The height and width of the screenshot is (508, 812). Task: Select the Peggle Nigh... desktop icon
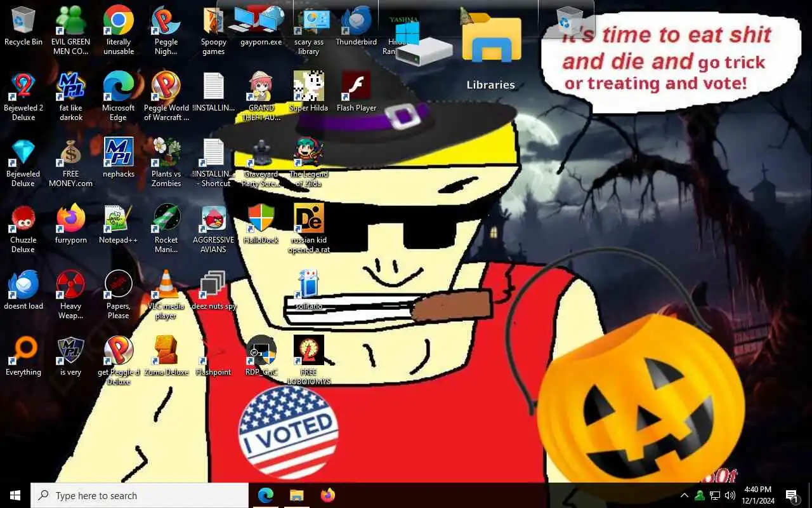coord(166,30)
